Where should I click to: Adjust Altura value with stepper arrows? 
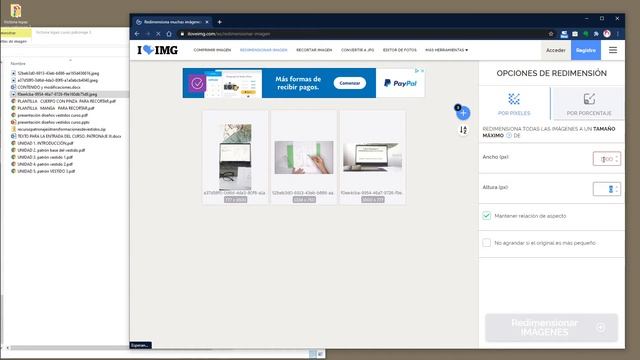coord(617,189)
